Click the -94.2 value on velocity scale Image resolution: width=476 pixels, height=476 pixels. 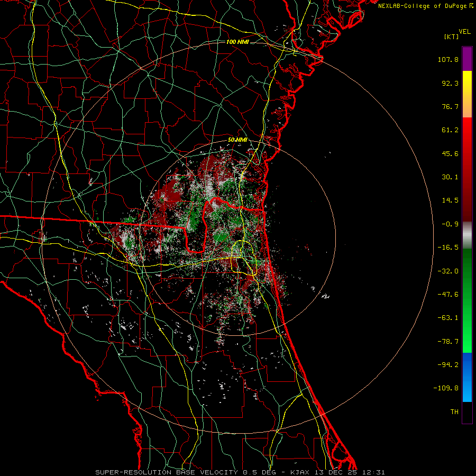(448, 364)
